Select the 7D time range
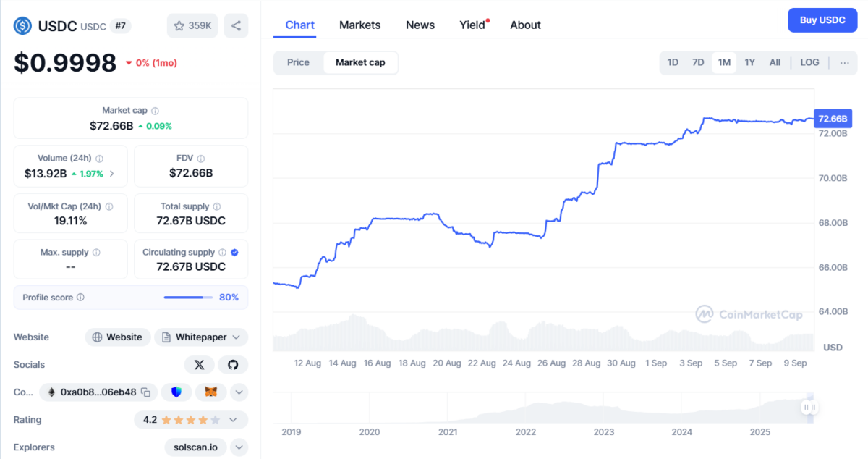The image size is (868, 459). pos(698,62)
